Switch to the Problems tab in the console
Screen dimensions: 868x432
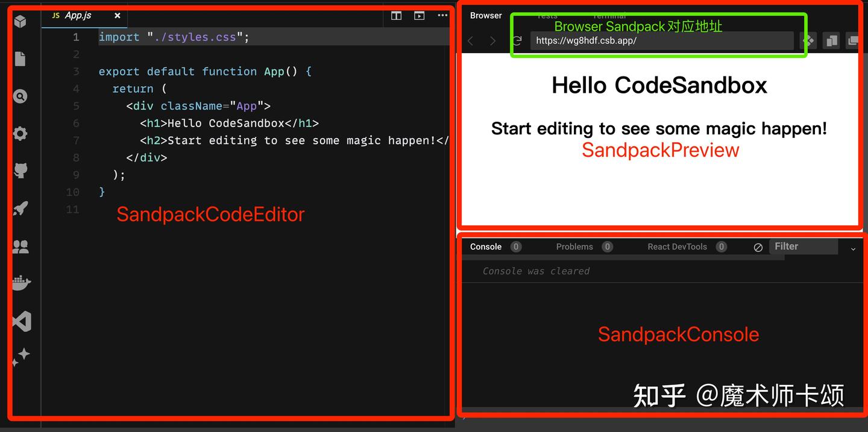[x=574, y=246]
